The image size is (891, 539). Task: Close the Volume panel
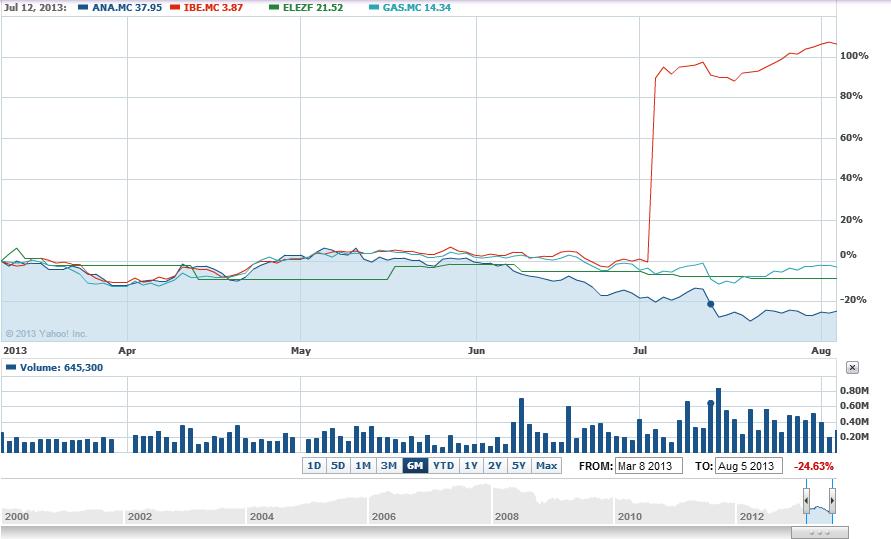852,367
